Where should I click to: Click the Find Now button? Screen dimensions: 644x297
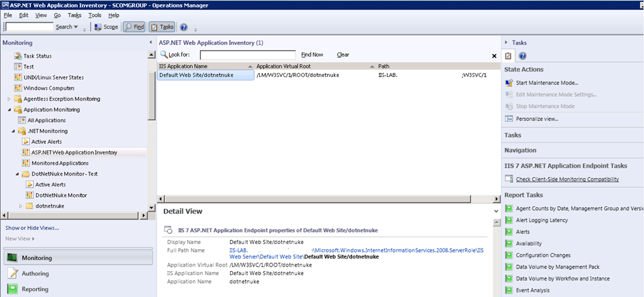[x=312, y=54]
